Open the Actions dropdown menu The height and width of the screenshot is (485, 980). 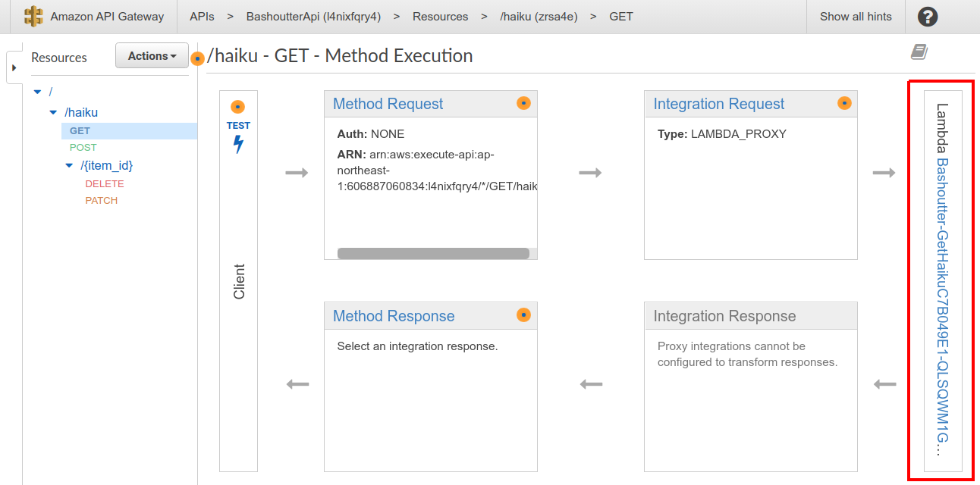coord(152,56)
